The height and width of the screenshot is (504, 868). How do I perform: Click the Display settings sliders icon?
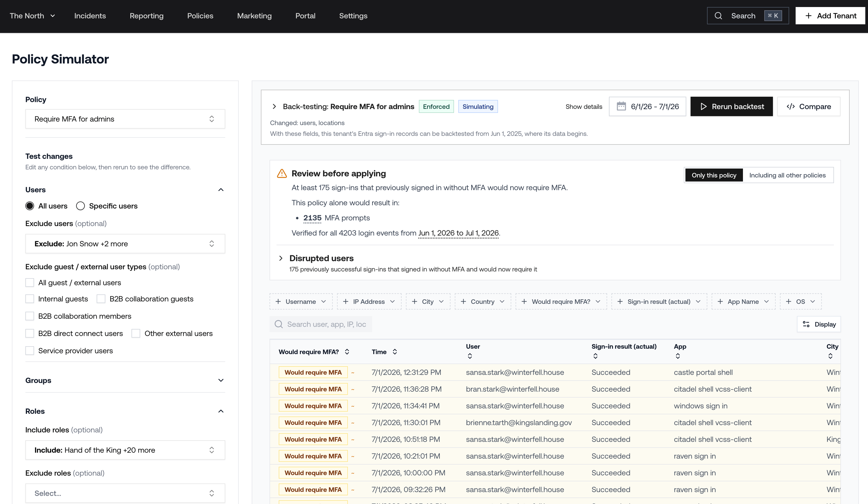click(x=806, y=324)
